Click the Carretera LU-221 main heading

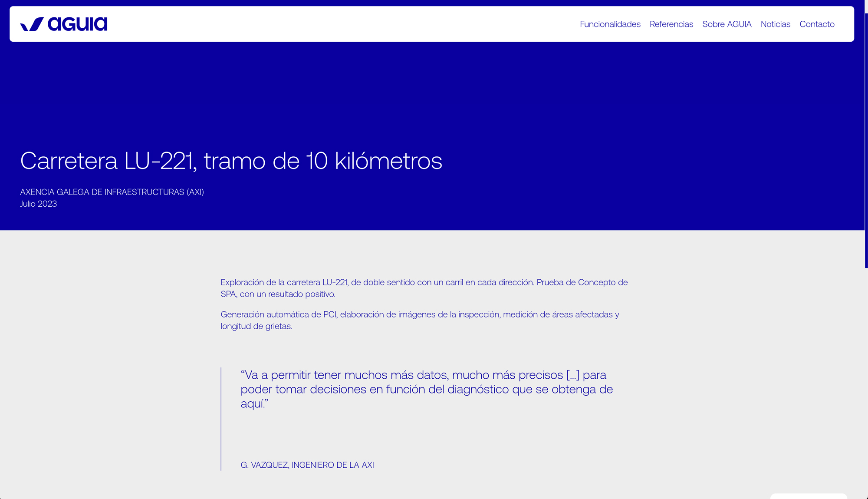pyautogui.click(x=231, y=161)
